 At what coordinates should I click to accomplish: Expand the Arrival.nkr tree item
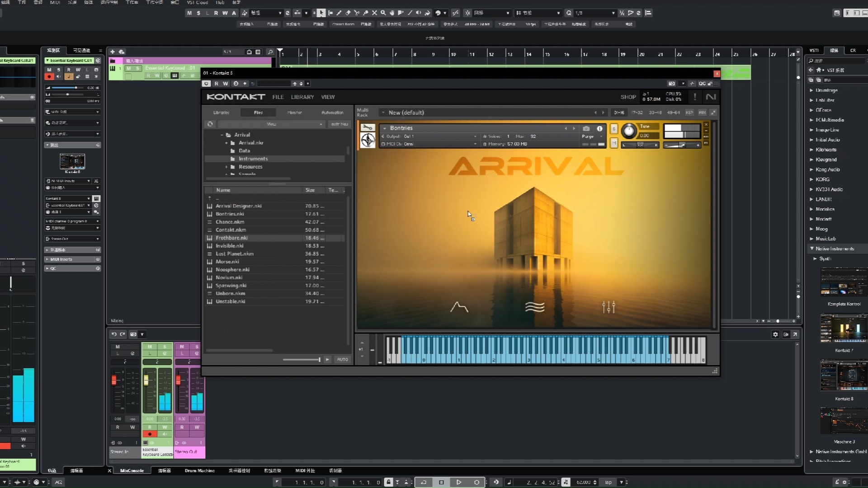(x=226, y=143)
